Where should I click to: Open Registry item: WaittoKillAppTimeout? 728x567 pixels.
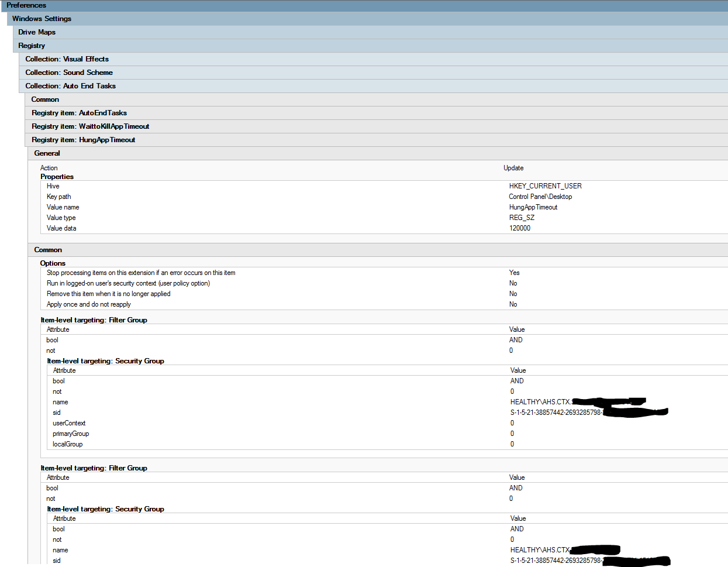click(x=90, y=126)
